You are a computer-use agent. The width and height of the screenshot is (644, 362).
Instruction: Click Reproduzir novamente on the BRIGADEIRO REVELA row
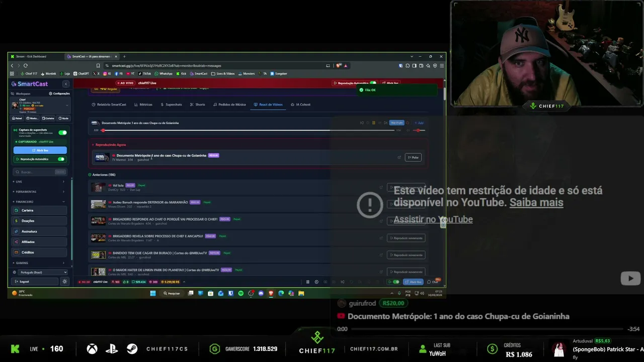(406, 238)
